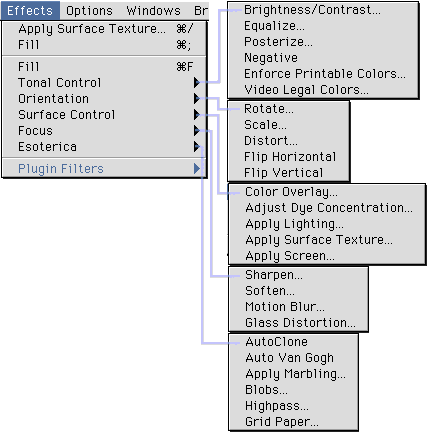Select Rotate... menu entry
Screen dimensions: 428x434
coord(269,109)
